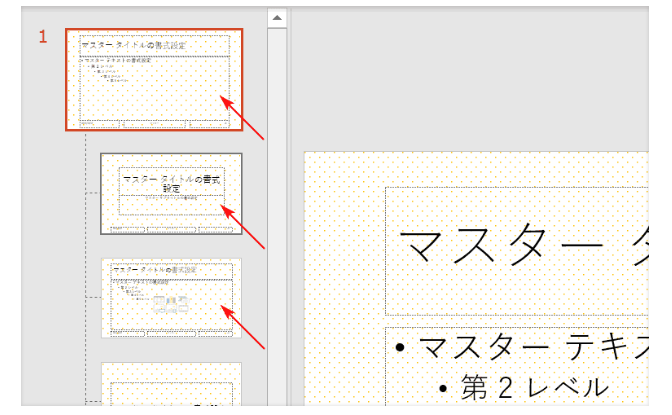Click content icons in third layout thumbnail
The image size is (672, 415).
[171, 304]
